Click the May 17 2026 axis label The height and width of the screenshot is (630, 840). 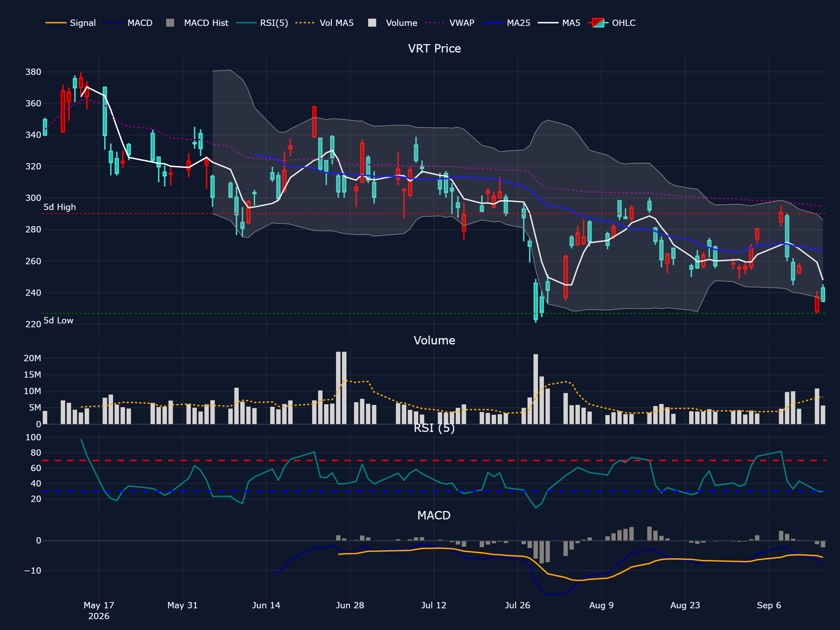coord(99,611)
